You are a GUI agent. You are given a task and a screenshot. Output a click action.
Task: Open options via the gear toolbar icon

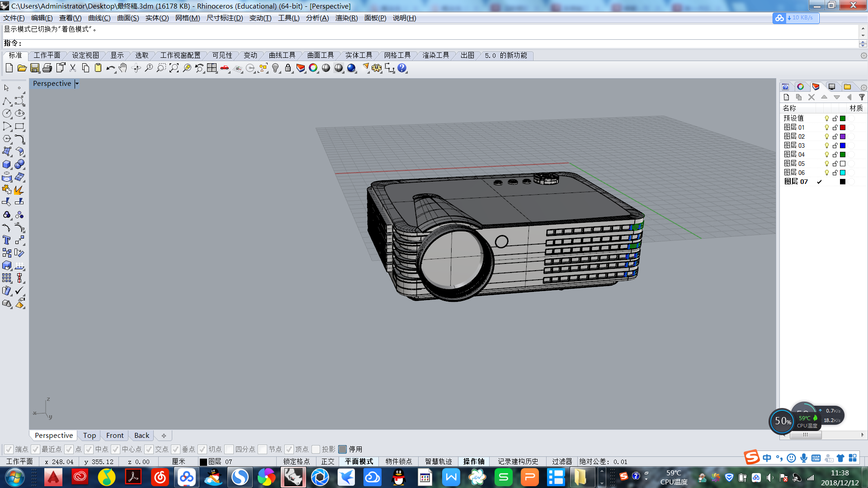(x=377, y=68)
